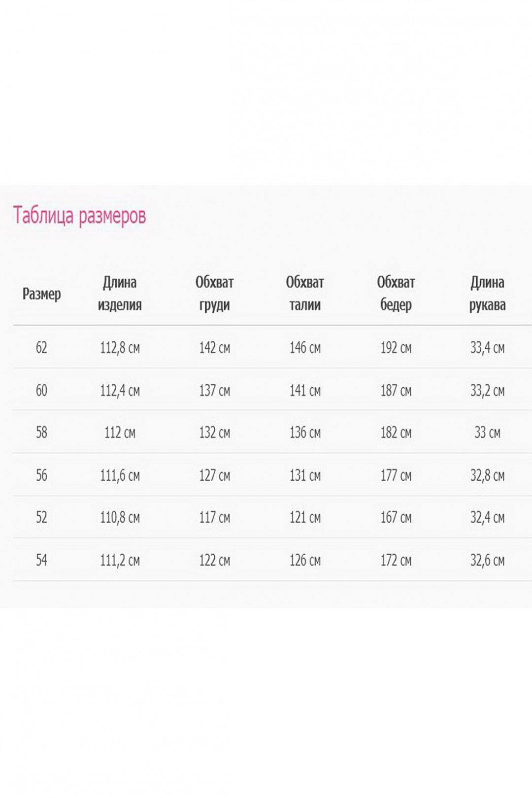Click the 112,8 см length cell
Viewport: 532px width, 798px height.
pyautogui.click(x=120, y=348)
